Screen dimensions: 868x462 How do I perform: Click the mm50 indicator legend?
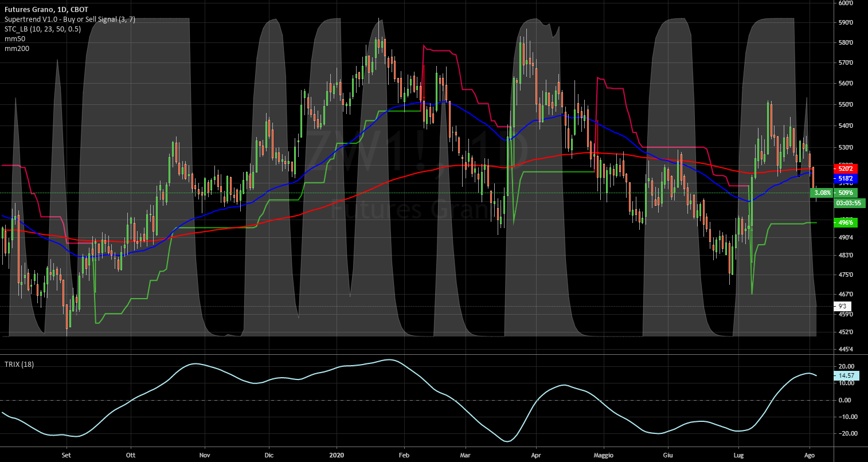(14, 39)
